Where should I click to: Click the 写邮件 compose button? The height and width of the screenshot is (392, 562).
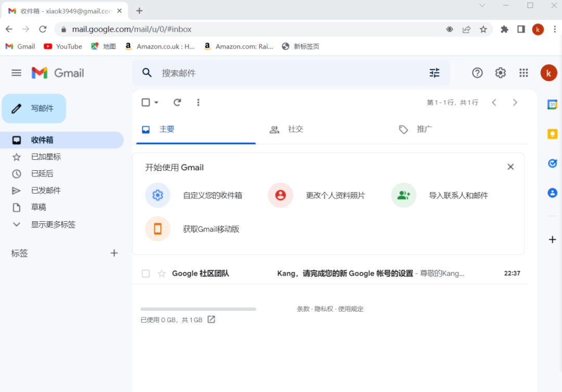34,108
